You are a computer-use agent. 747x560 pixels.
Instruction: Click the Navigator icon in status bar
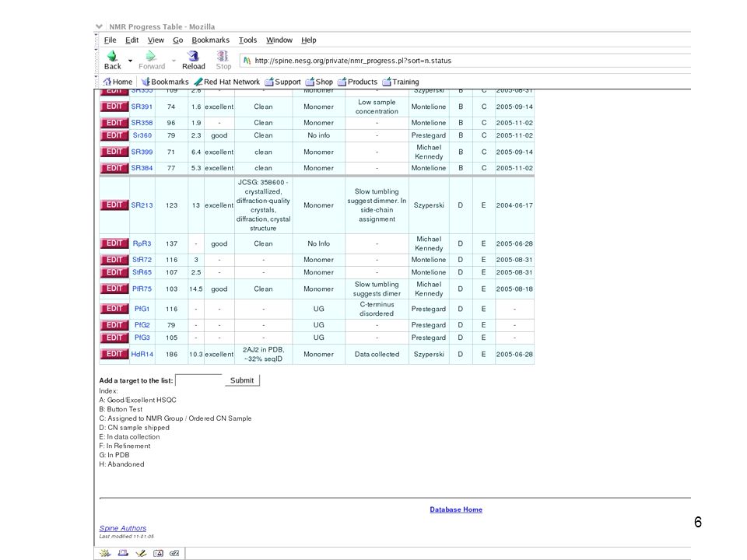[x=105, y=553]
